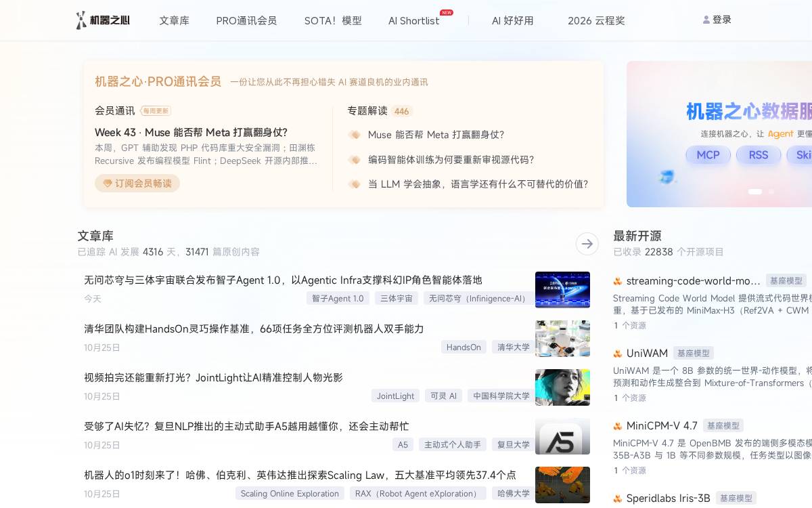Click the 登录 login link
The height and width of the screenshot is (508, 812).
[x=722, y=20]
